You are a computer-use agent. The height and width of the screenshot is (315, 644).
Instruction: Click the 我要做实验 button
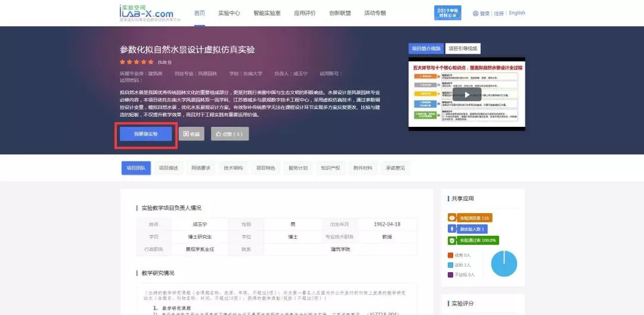click(x=146, y=134)
